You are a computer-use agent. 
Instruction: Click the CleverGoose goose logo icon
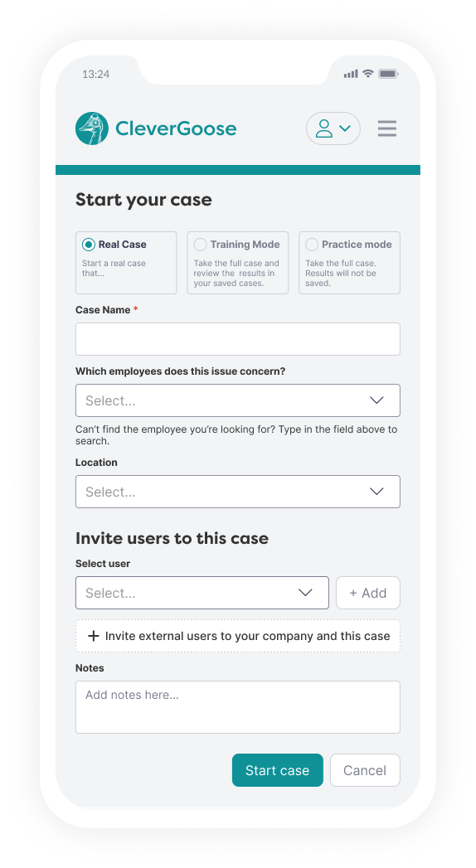(x=92, y=129)
